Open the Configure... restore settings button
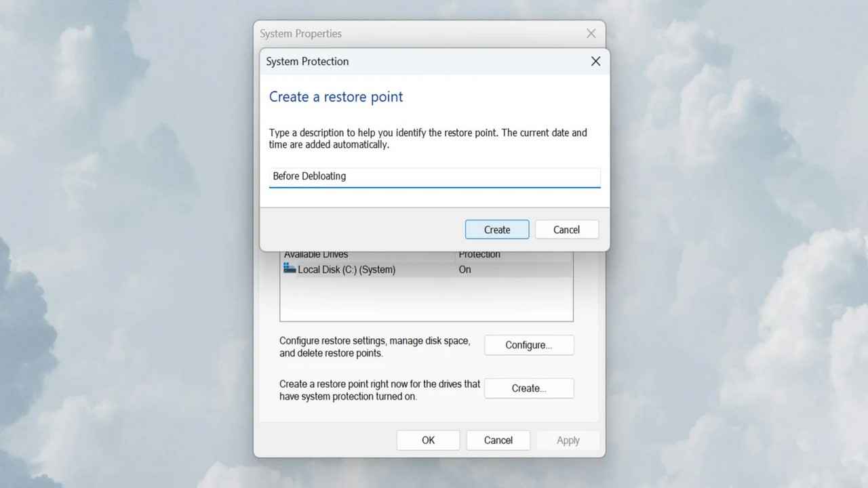 point(528,345)
